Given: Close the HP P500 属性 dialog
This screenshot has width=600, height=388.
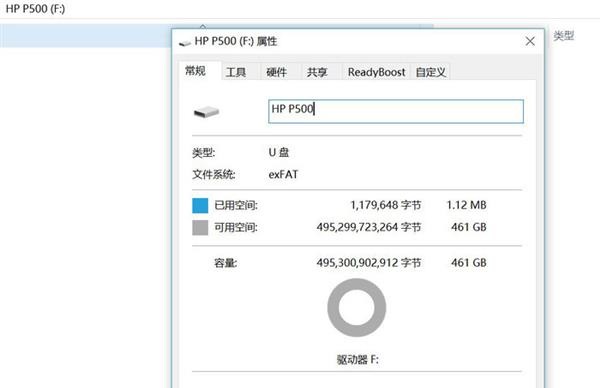Looking at the screenshot, I should coord(530,41).
